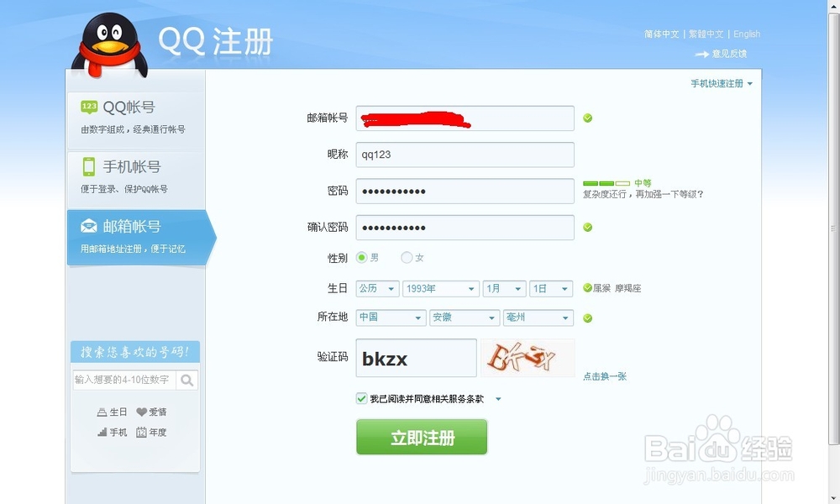Click the 爱情 number search link
Image resolution: width=840 pixels, height=504 pixels.
(158, 412)
